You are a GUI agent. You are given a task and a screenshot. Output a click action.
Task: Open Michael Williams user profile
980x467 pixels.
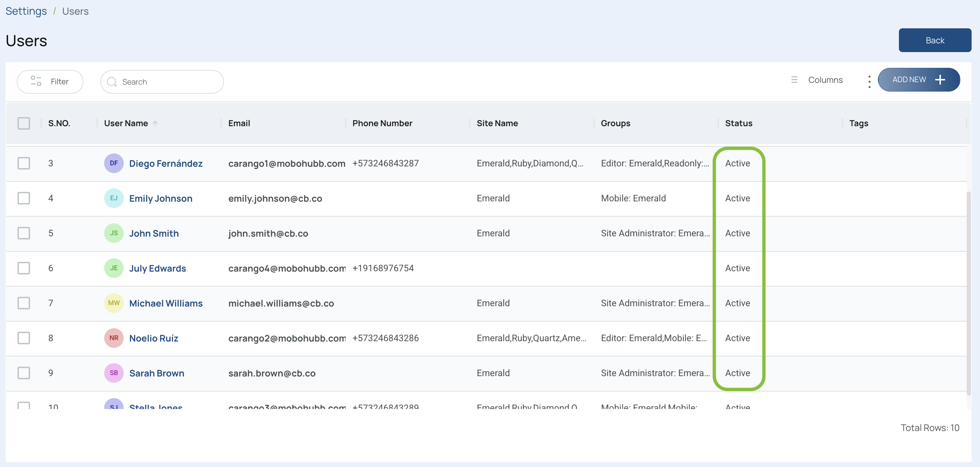tap(166, 303)
